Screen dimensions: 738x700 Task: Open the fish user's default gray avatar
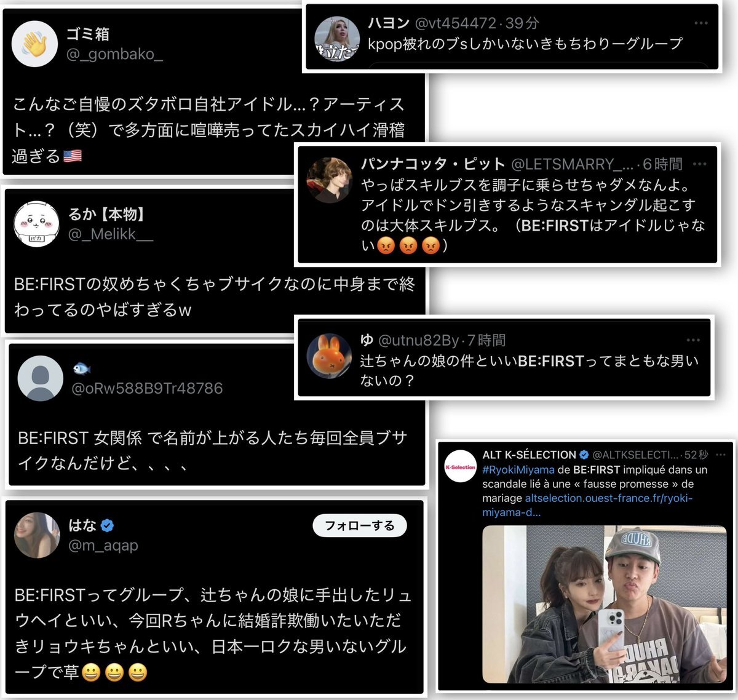pyautogui.click(x=41, y=379)
